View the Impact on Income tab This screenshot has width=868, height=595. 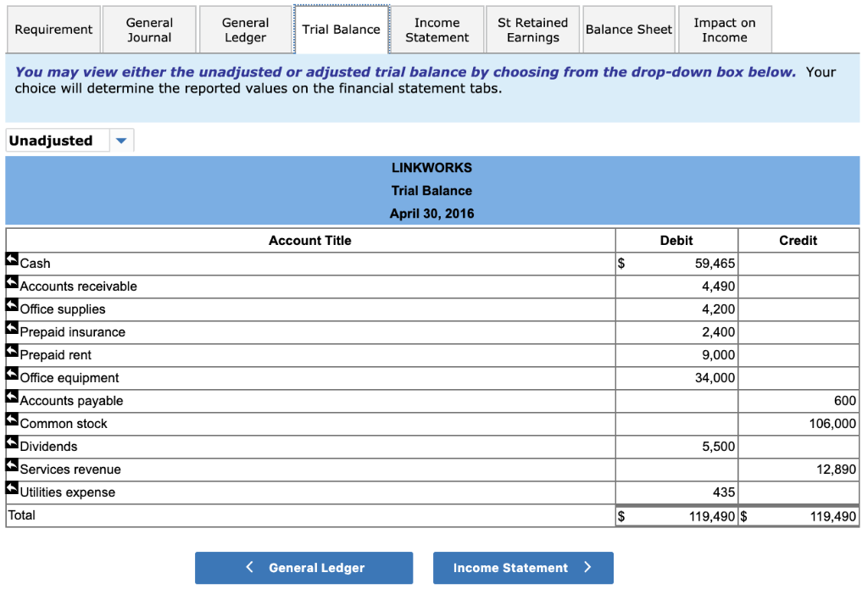724,30
